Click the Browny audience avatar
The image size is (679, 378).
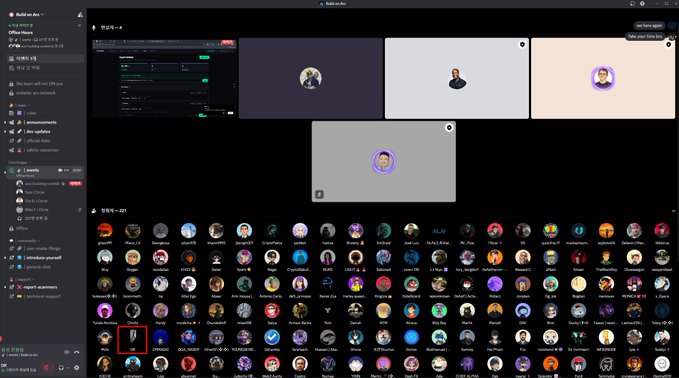[x=356, y=231]
